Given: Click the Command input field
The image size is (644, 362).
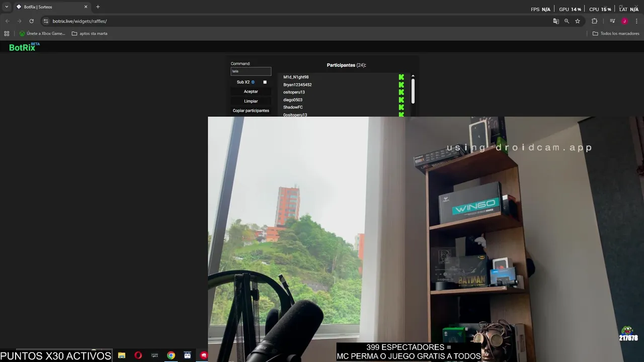Looking at the screenshot, I should [251, 71].
